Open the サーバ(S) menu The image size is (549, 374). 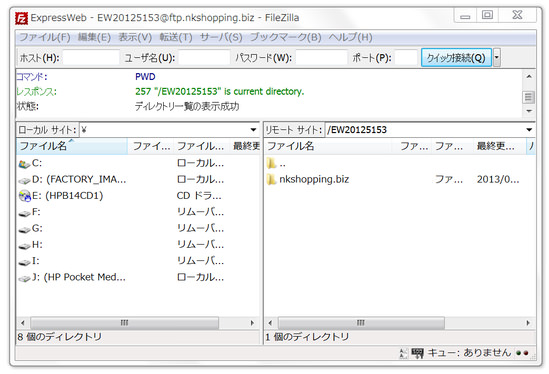[221, 37]
